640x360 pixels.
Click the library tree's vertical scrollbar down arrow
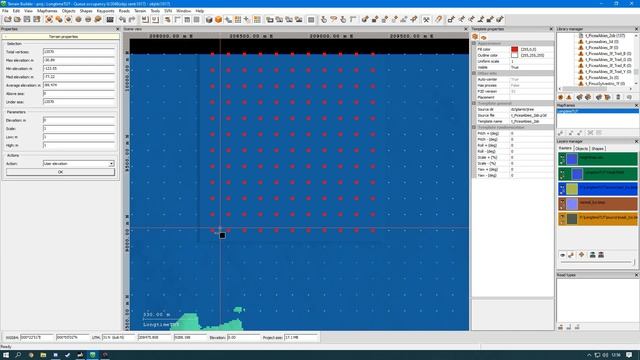[636, 83]
